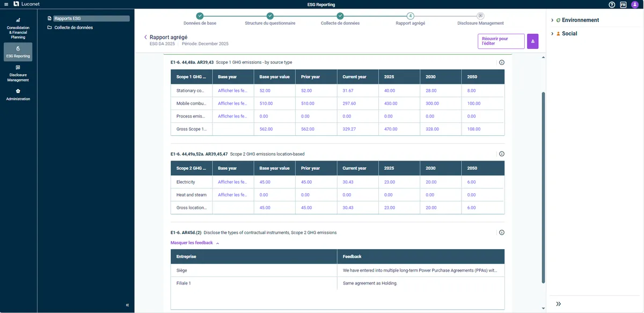Click Scope 2 table Base year value header
The width and height of the screenshot is (644, 313).
pos(274,168)
